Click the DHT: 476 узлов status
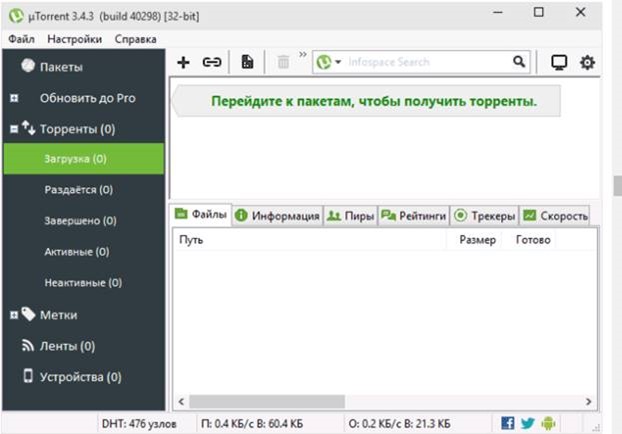622x434 pixels. pos(139,424)
